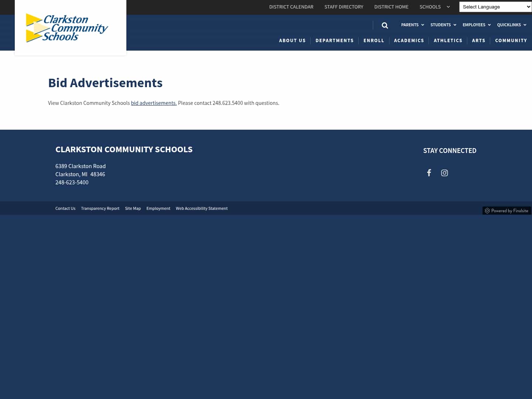Expand the QUICKLINKS menu chevron

pyautogui.click(x=525, y=25)
